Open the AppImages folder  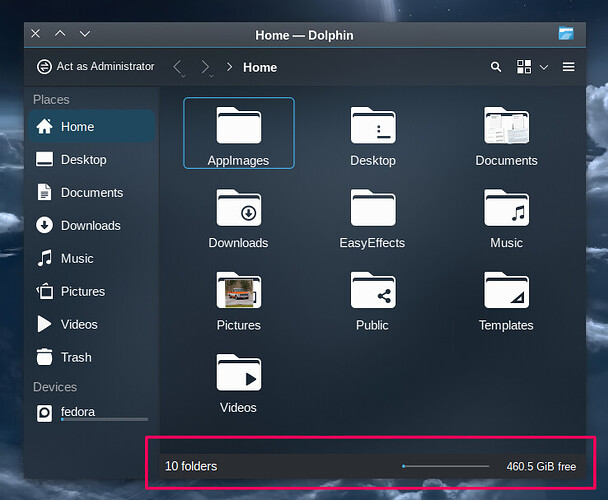[x=239, y=133]
